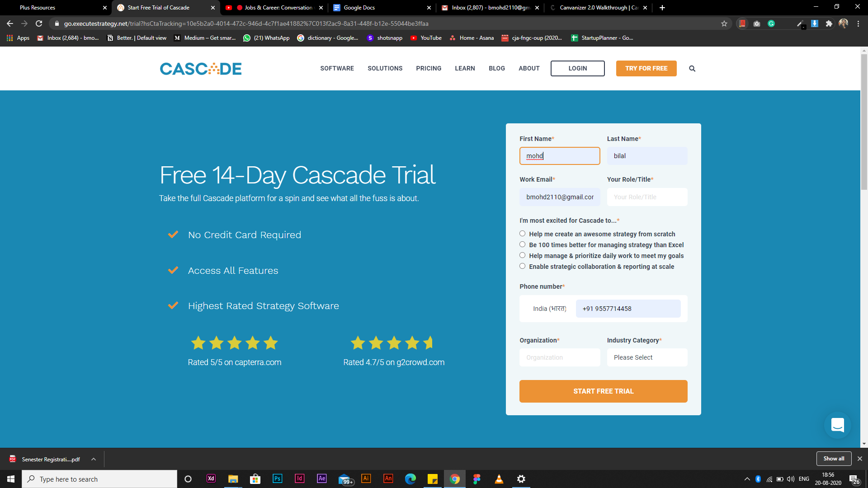Image resolution: width=868 pixels, height=488 pixels.
Task: Open Sticky Notes from the taskbar
Action: (x=433, y=479)
